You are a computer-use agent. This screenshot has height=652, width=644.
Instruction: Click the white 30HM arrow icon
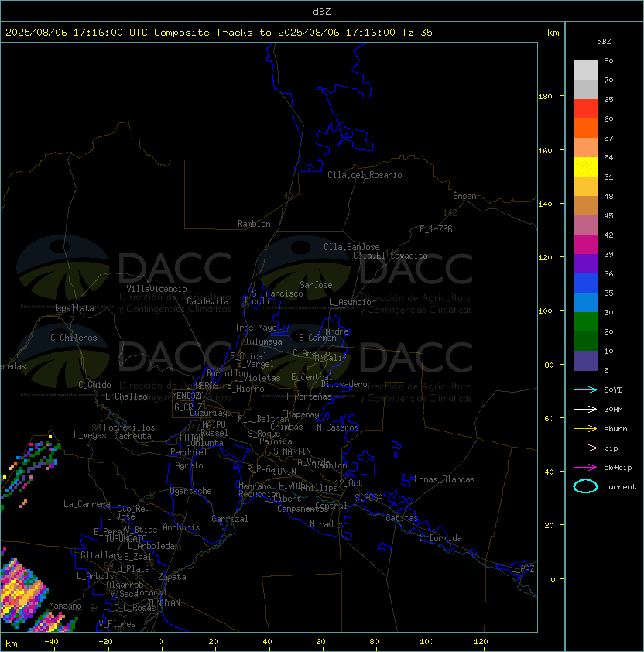pos(585,409)
